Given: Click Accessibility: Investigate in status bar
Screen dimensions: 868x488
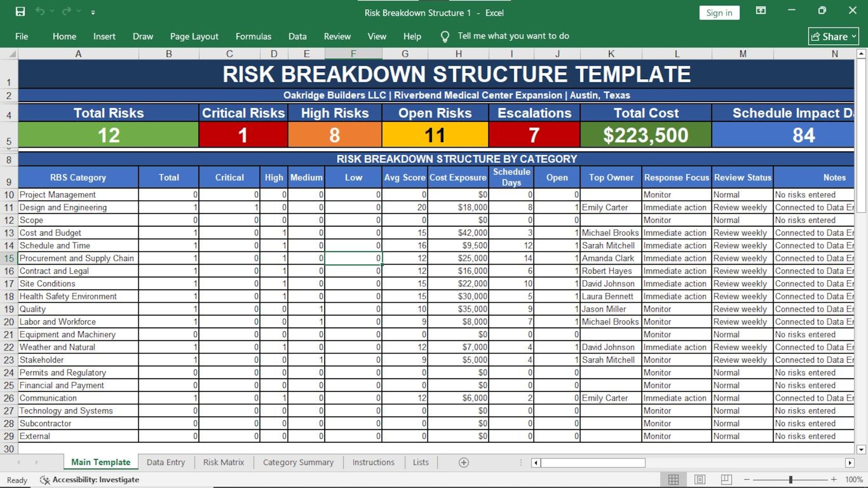Looking at the screenshot, I should (x=90, y=480).
